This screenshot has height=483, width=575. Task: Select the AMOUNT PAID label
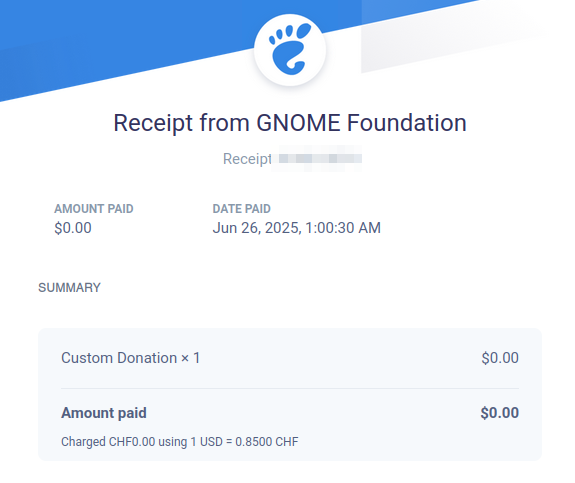click(94, 209)
